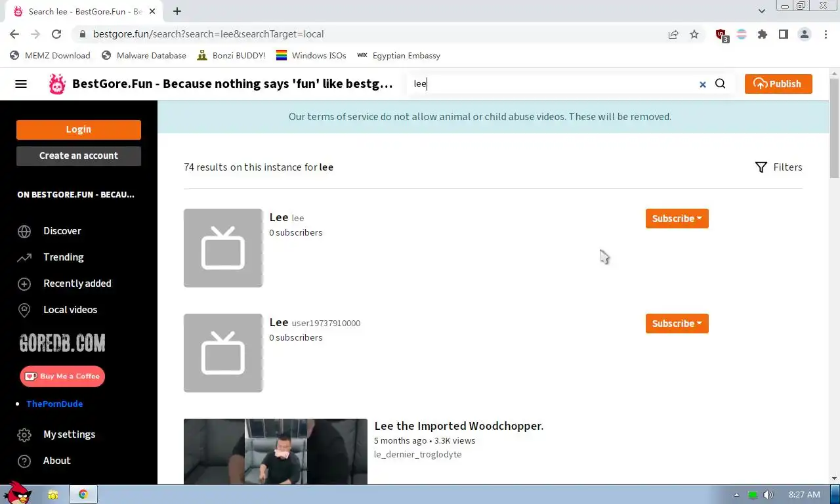The image size is (840, 504).
Task: Click the share page icon in address bar
Action: click(x=673, y=34)
